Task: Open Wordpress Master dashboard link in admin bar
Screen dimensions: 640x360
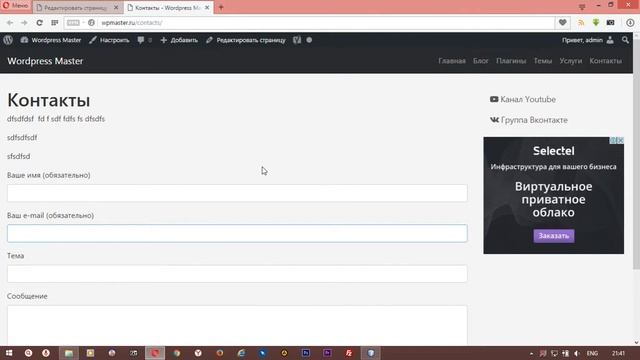Action: [51, 40]
